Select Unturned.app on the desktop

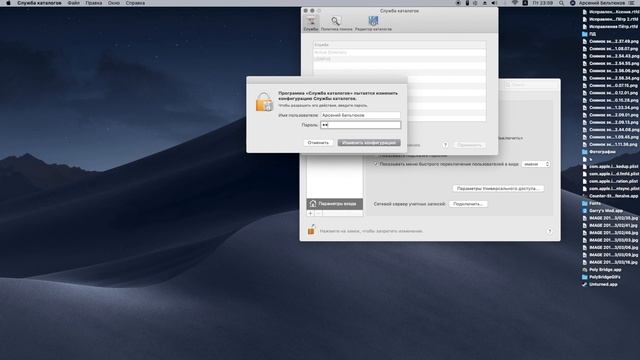(x=599, y=284)
